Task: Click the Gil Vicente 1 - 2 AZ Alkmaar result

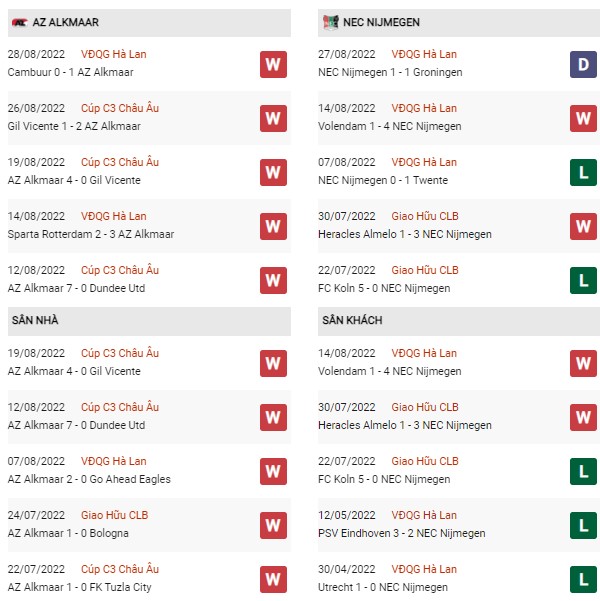Action: [74, 126]
